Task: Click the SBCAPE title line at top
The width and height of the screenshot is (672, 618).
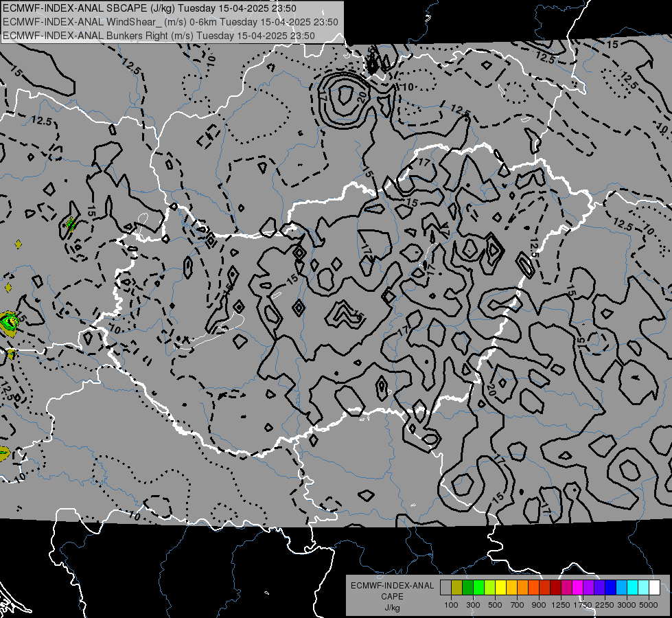Action: pyautogui.click(x=150, y=8)
